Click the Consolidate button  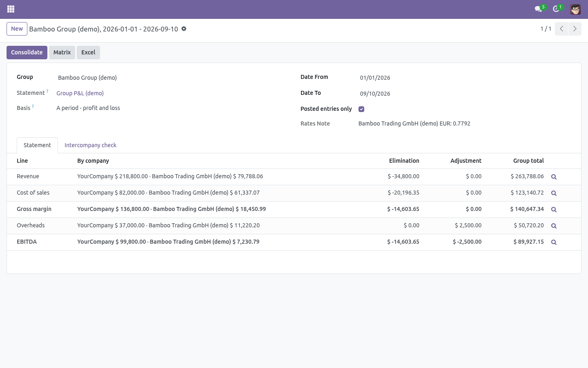27,52
